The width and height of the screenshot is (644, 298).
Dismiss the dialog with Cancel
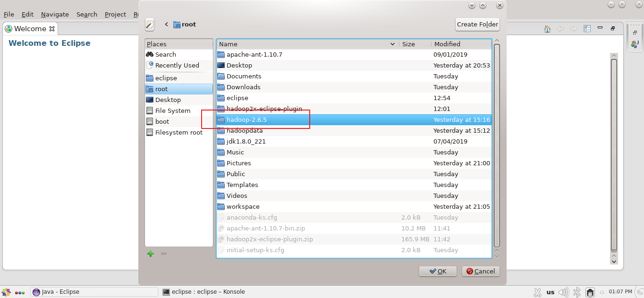[x=481, y=271]
